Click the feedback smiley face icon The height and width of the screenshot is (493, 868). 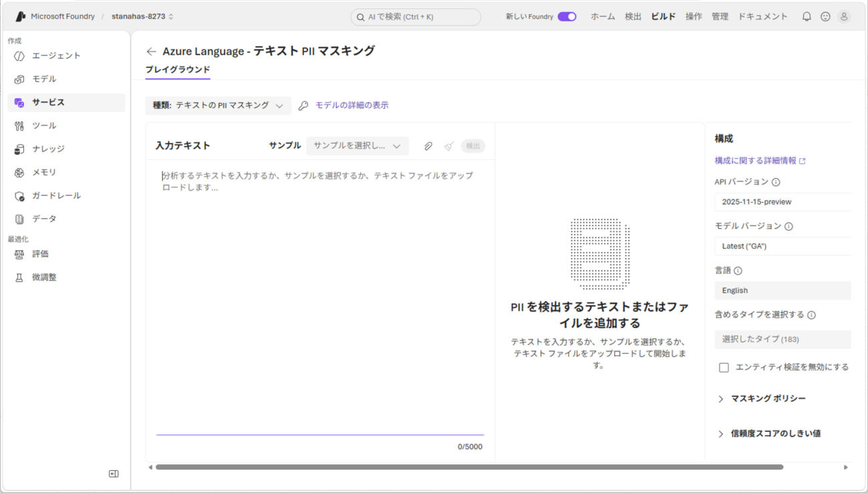tap(825, 17)
